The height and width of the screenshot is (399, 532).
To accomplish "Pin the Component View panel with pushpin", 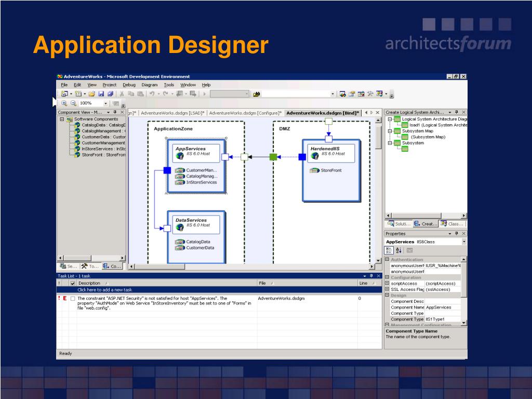I will pos(115,112).
